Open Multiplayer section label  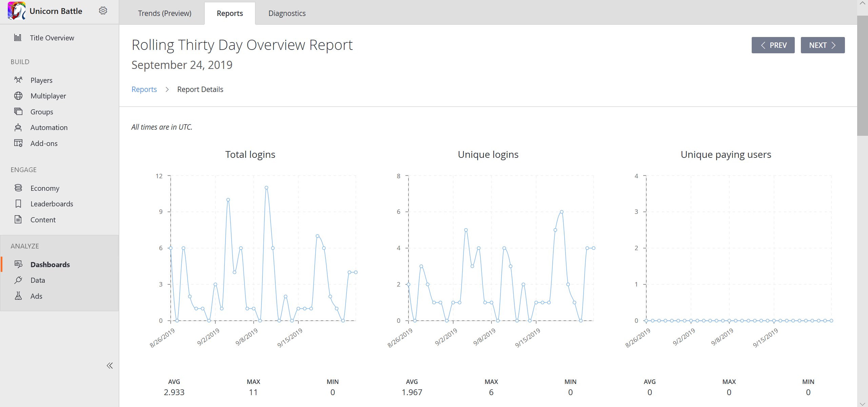tap(48, 96)
